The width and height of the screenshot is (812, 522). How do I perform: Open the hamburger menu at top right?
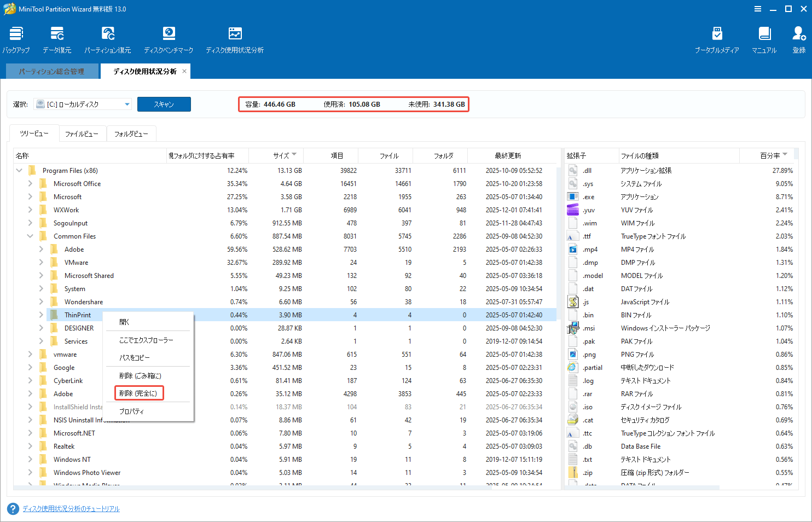tap(758, 9)
